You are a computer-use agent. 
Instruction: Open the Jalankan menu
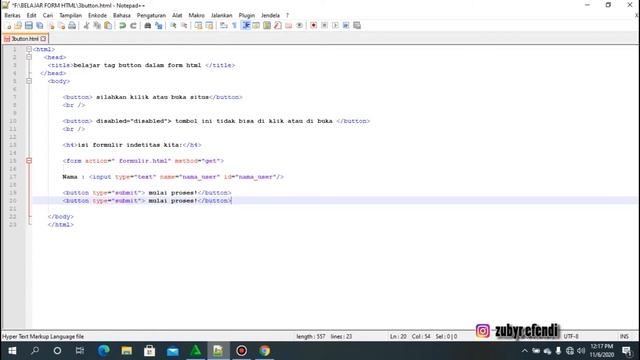coord(222,16)
